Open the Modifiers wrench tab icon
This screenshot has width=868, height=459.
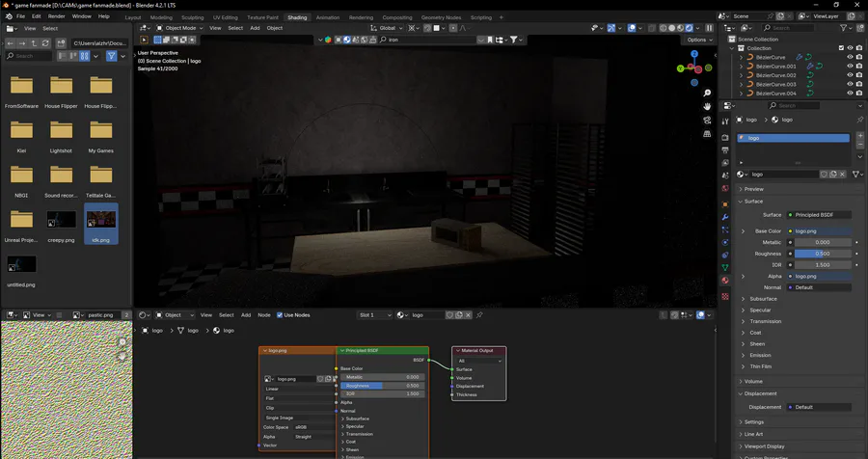click(x=725, y=217)
